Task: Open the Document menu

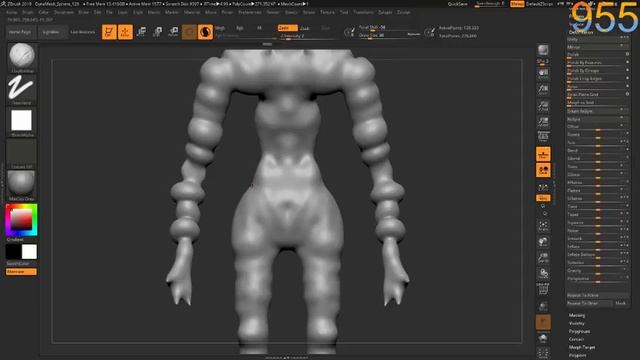Action: coord(64,12)
